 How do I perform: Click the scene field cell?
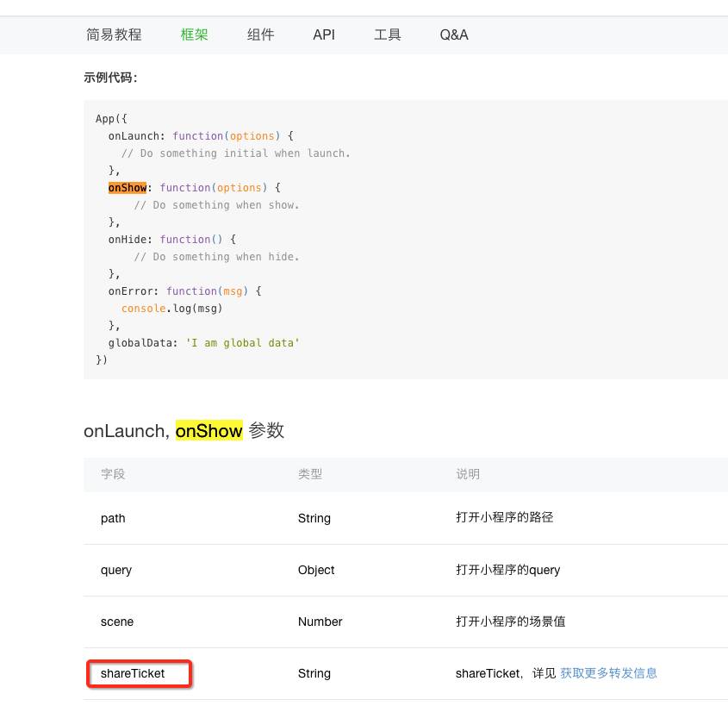click(117, 622)
